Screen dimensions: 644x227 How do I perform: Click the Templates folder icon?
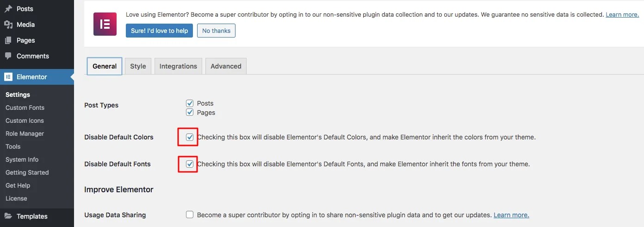[8, 216]
